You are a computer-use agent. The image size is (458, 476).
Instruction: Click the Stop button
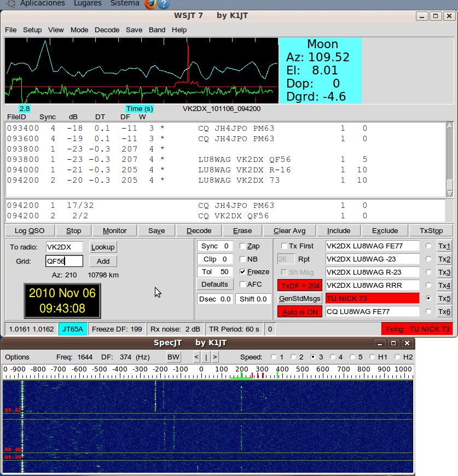coord(73,231)
